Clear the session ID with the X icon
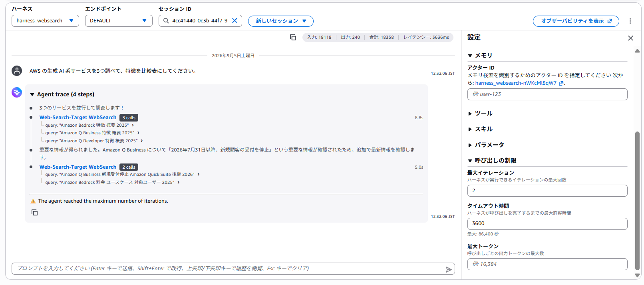644x285 pixels. [x=235, y=21]
